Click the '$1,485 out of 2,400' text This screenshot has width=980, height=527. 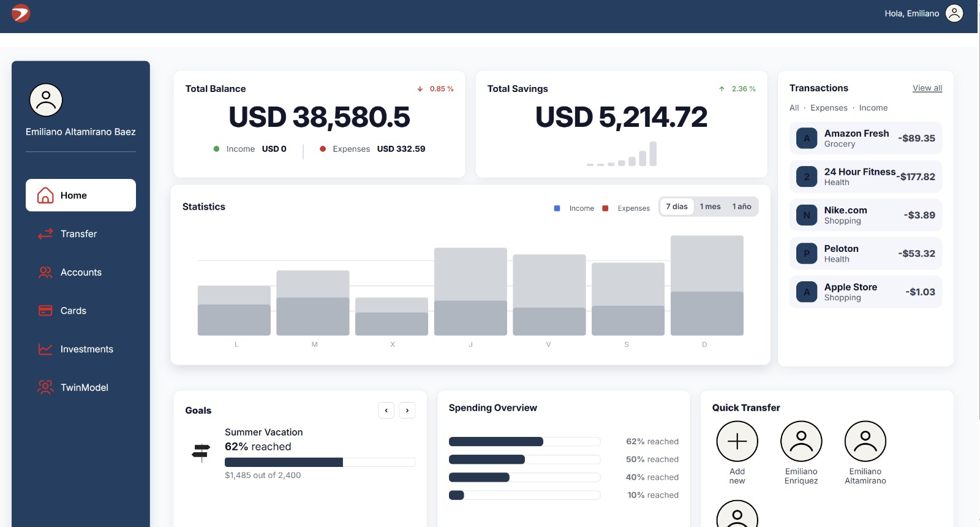click(x=263, y=475)
